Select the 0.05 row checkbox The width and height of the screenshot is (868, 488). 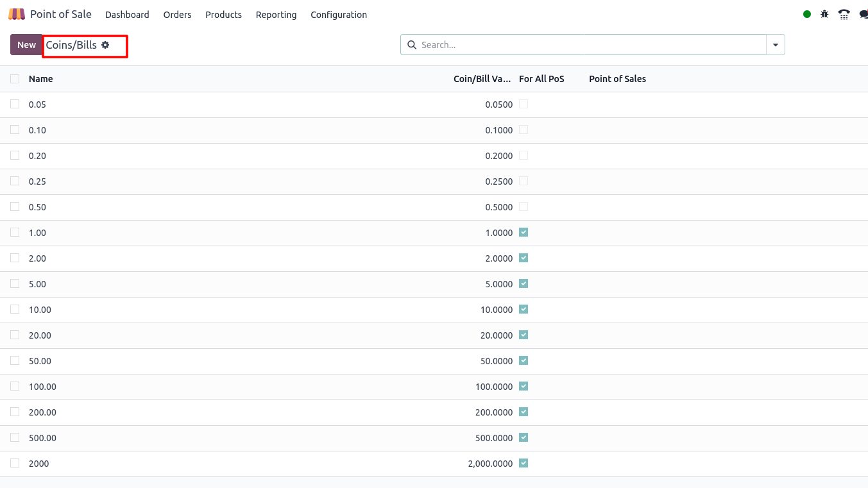15,104
